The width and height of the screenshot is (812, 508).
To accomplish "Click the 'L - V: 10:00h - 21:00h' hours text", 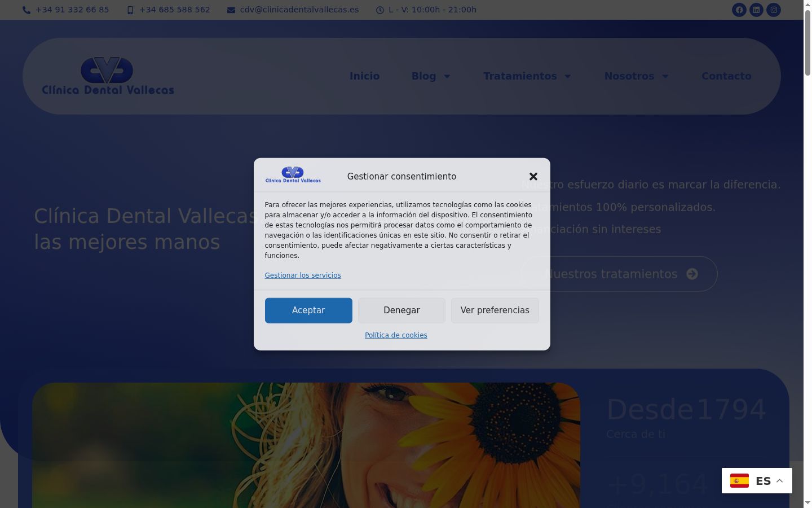I will tap(433, 10).
